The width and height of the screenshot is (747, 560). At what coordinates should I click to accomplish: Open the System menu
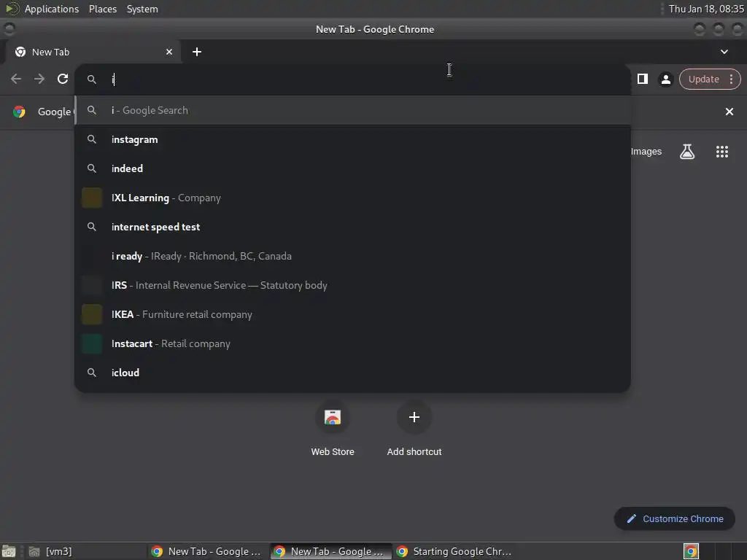[142, 9]
